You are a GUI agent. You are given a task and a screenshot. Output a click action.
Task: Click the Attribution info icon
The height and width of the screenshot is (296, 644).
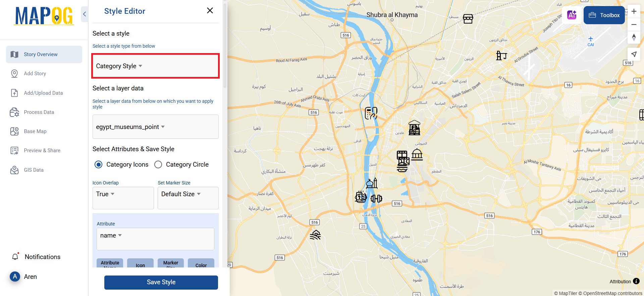pyautogui.click(x=636, y=281)
